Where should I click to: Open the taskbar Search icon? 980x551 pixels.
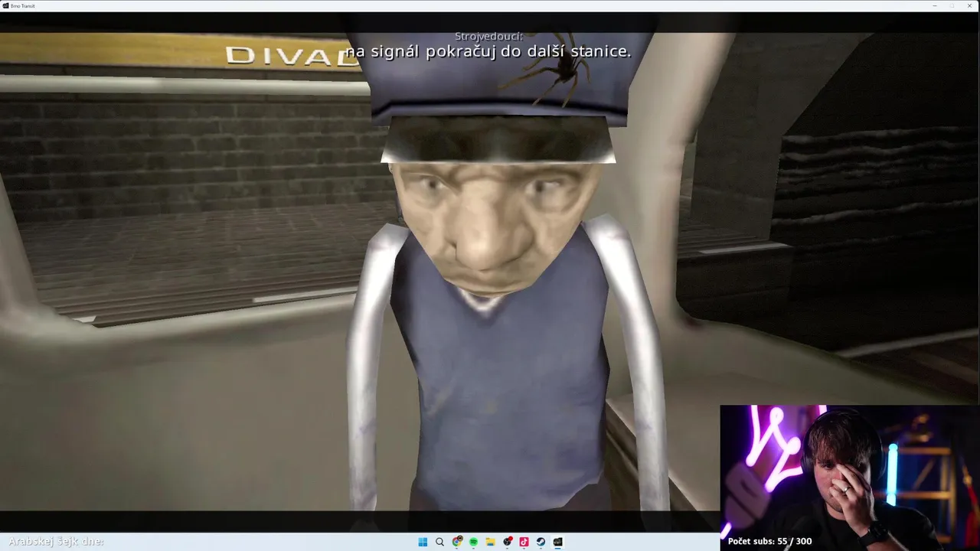pyautogui.click(x=439, y=542)
